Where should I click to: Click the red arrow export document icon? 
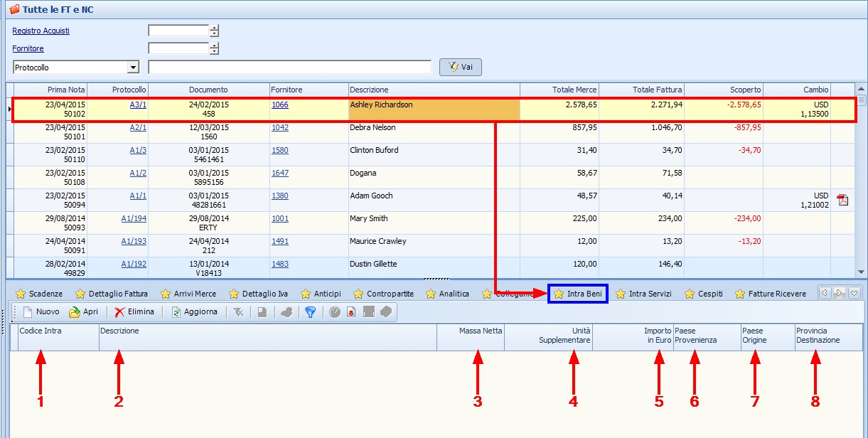pos(351,312)
